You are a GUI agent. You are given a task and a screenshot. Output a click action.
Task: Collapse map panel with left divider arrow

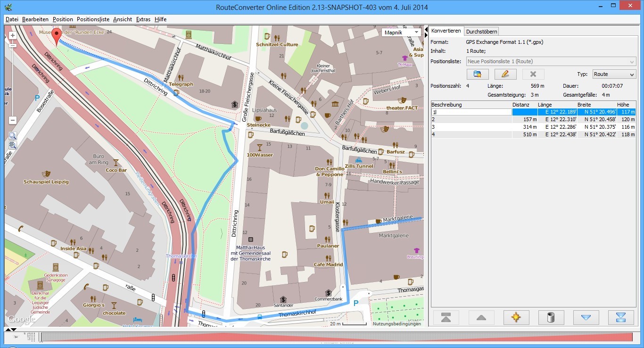pyautogui.click(x=426, y=29)
